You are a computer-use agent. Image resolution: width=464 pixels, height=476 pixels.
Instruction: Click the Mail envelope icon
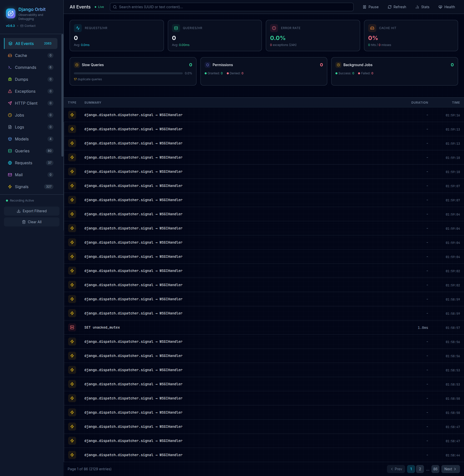pos(10,175)
